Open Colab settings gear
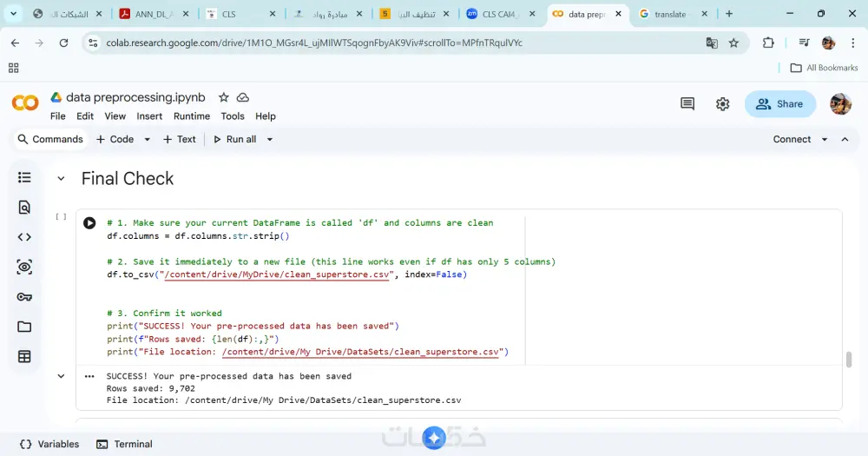This screenshot has width=868, height=456. coord(722,103)
